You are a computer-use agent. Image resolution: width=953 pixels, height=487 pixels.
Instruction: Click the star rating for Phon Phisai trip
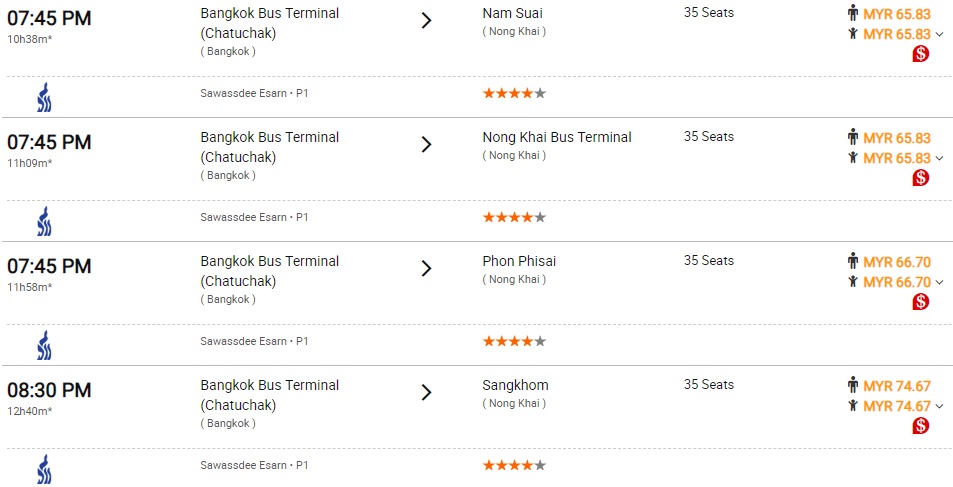pyautogui.click(x=514, y=341)
